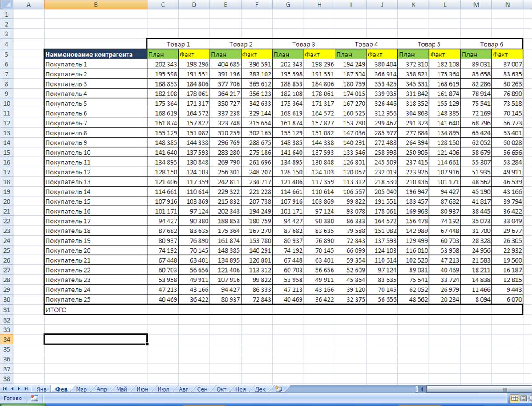Open the Янв sheet tab
The height and width of the screenshot is (406, 532).
(x=41, y=389)
